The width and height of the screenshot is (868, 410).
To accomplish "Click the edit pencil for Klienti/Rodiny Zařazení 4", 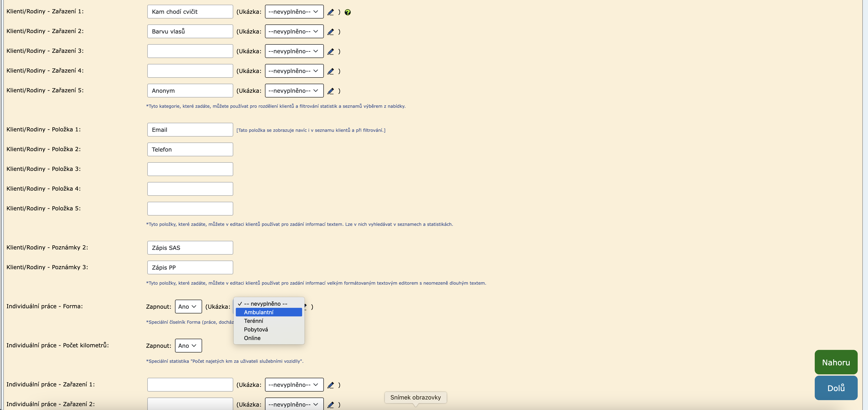I will point(330,71).
